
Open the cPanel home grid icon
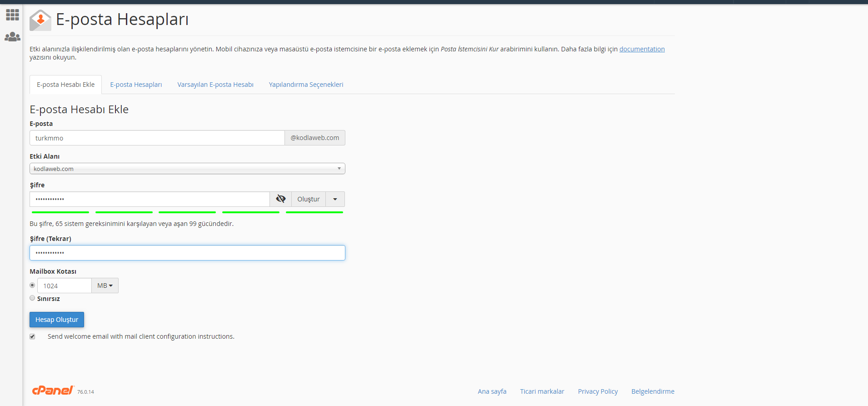click(x=12, y=15)
